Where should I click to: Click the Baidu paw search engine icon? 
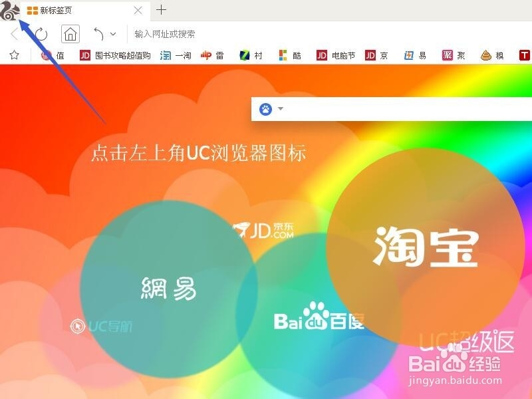coord(265,109)
